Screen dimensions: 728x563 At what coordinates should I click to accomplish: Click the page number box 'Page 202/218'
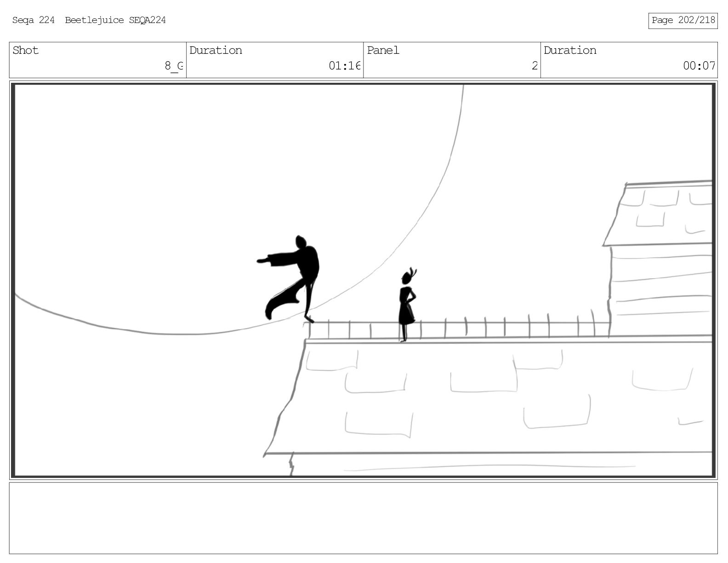tap(683, 20)
